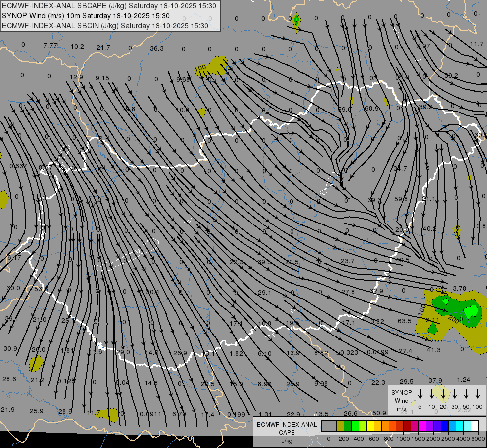
Task: Pick the yellow 600 J/kg legend swatch
Action: click(x=371, y=426)
